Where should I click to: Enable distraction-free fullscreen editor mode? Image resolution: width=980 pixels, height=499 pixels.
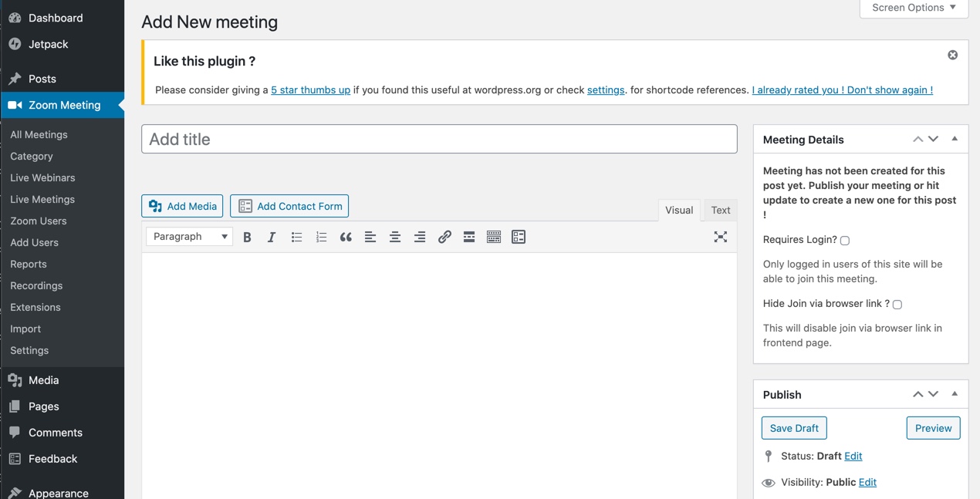(720, 238)
